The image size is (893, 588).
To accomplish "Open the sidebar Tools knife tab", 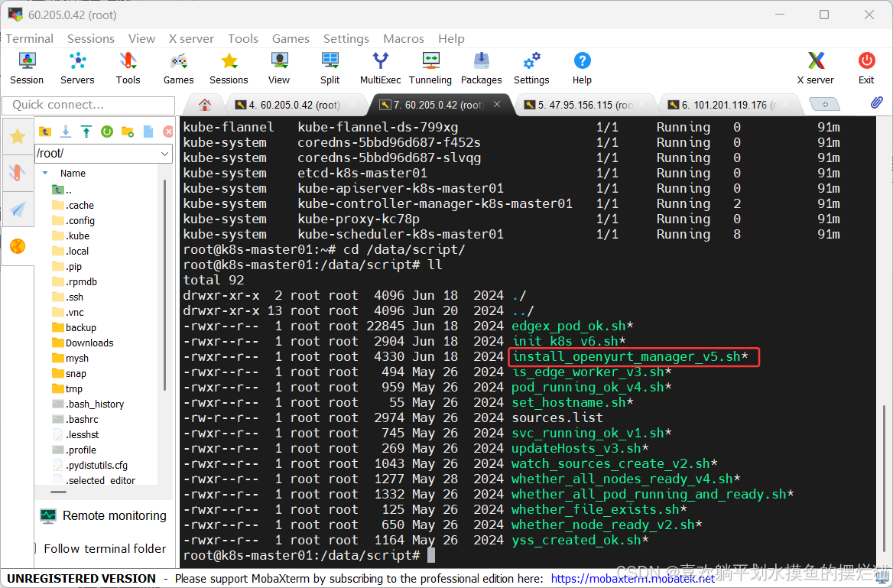I will [x=18, y=172].
